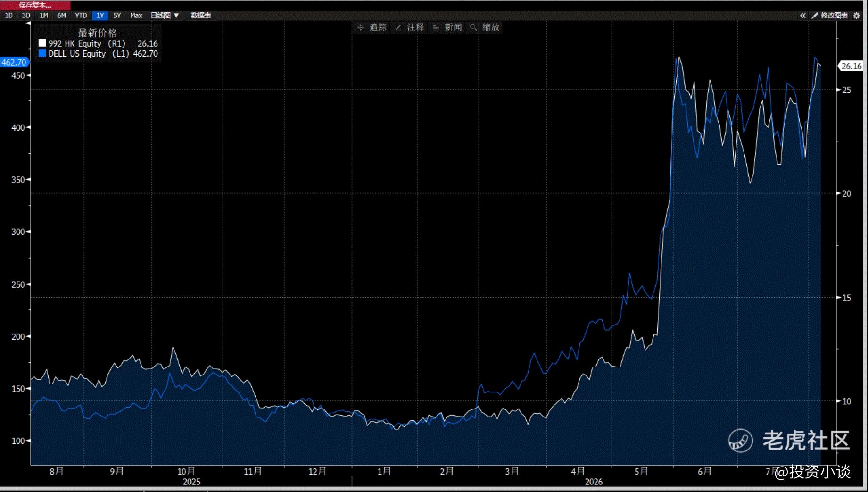868x492 pixels.
Task: Select the DELL US Equity (L1) legend label
Action: click(x=89, y=54)
